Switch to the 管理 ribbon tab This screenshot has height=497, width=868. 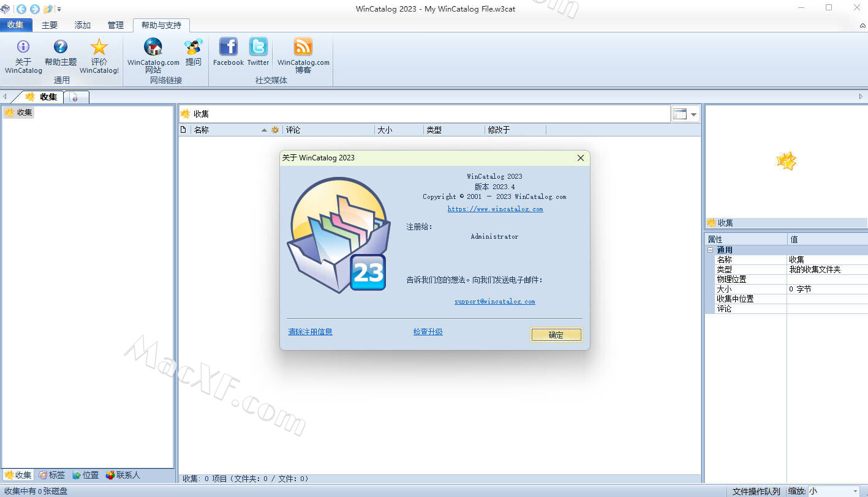tap(115, 25)
